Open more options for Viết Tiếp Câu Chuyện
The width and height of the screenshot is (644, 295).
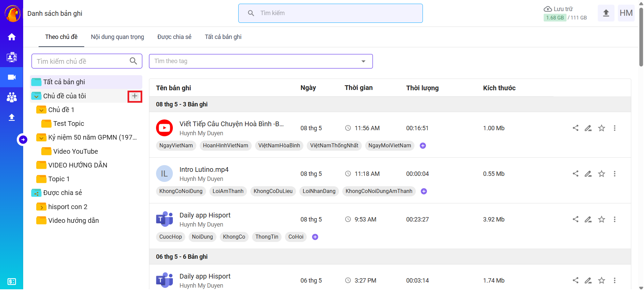615,128
